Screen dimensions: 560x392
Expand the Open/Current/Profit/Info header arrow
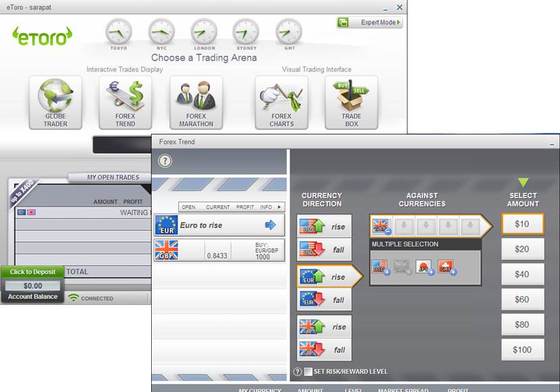pos(279,207)
